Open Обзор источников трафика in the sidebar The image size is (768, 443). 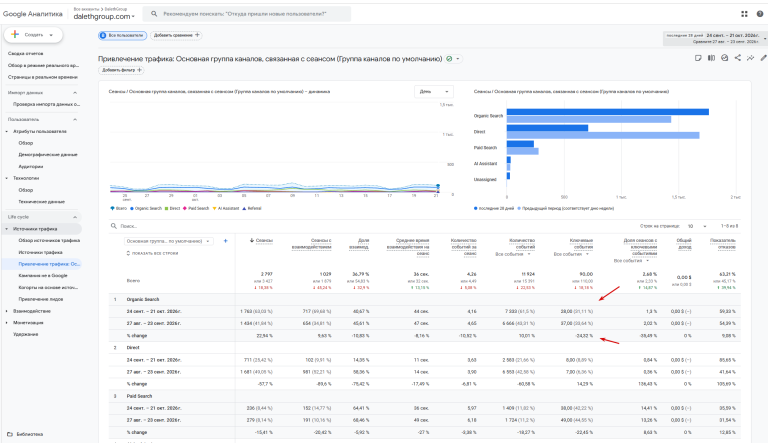(49, 241)
